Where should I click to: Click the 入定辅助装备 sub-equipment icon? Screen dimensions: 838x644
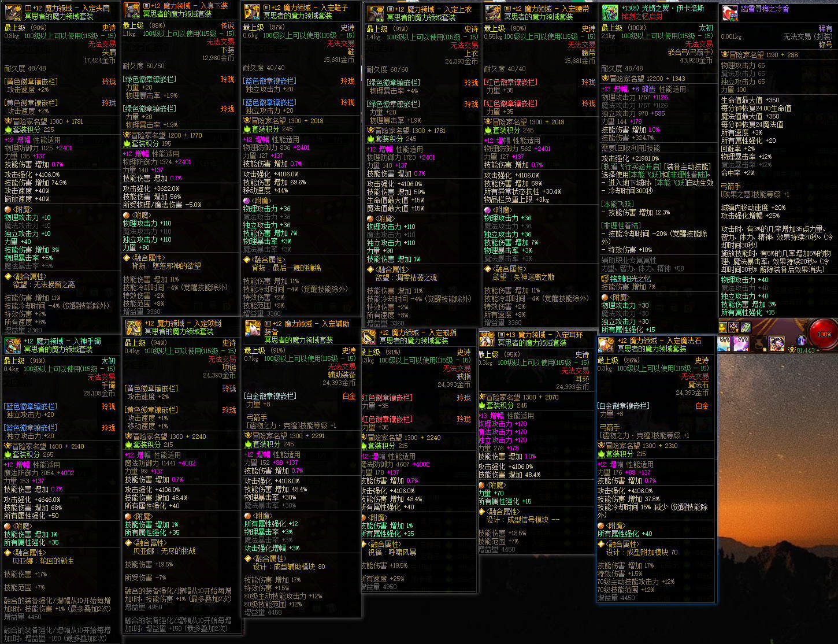[254, 328]
